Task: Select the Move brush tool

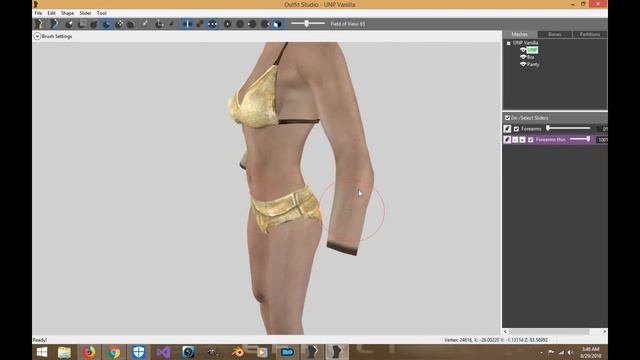Action: coord(119,24)
